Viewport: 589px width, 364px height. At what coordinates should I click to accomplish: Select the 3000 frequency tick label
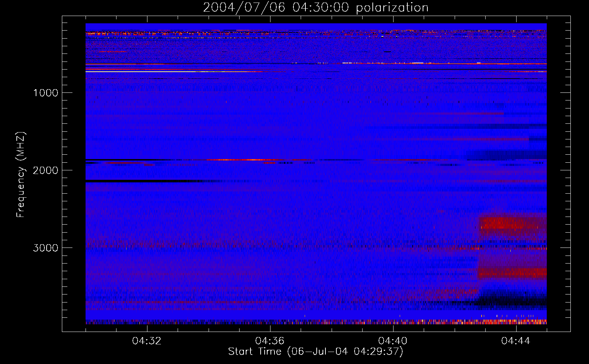tap(46, 248)
